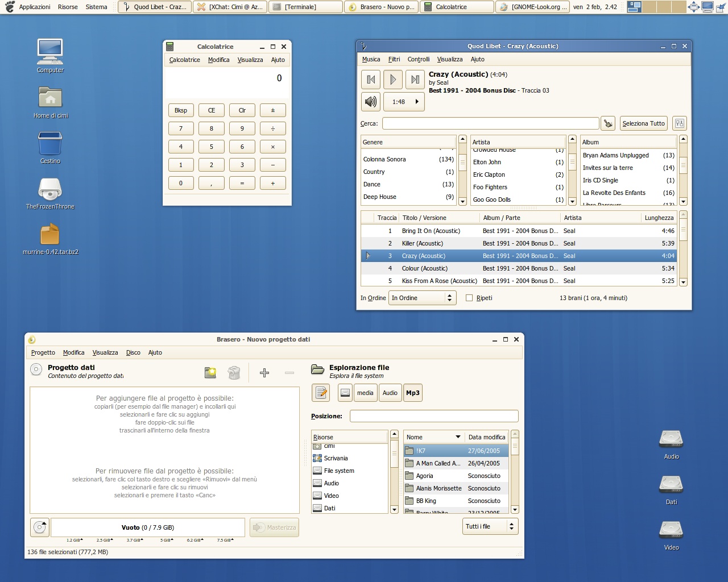The image size is (728, 582).
Task: Click Seleziona Tutto in Quod Libet
Action: (x=643, y=123)
